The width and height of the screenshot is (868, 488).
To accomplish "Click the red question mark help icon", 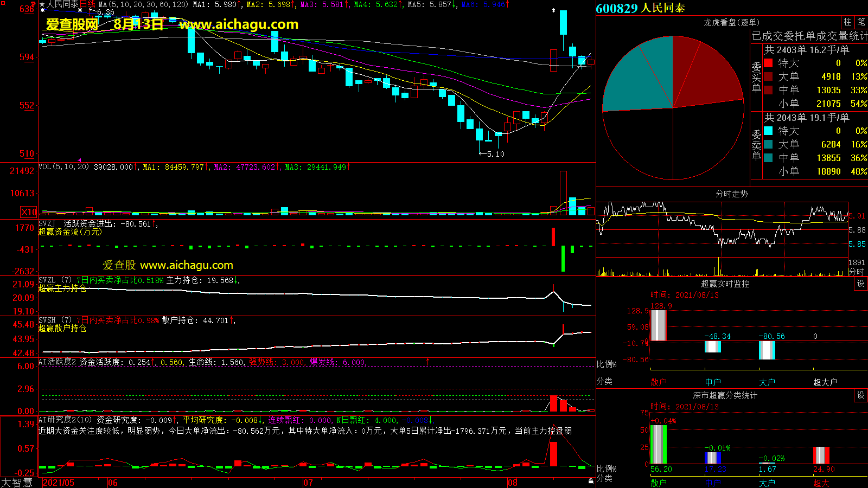I will click(x=33, y=4).
